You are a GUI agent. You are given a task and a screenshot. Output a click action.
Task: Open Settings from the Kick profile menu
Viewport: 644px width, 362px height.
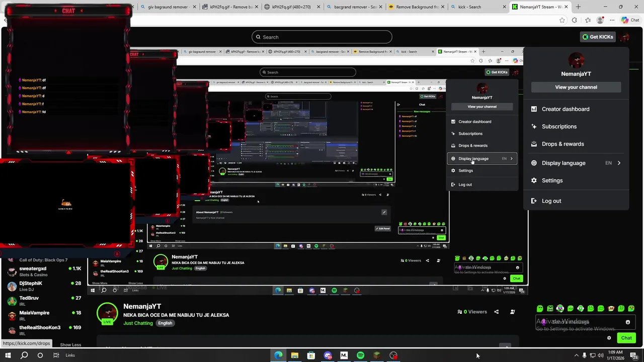point(576,180)
